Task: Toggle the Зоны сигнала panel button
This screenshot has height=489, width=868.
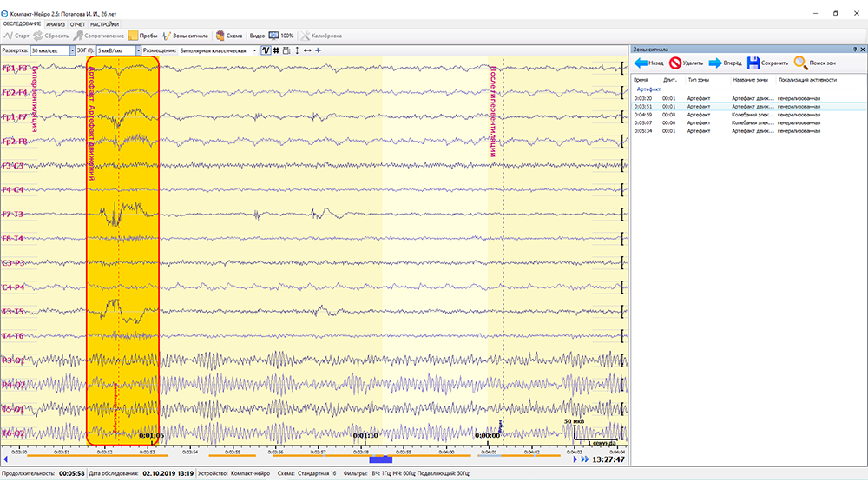Action: 185,36
